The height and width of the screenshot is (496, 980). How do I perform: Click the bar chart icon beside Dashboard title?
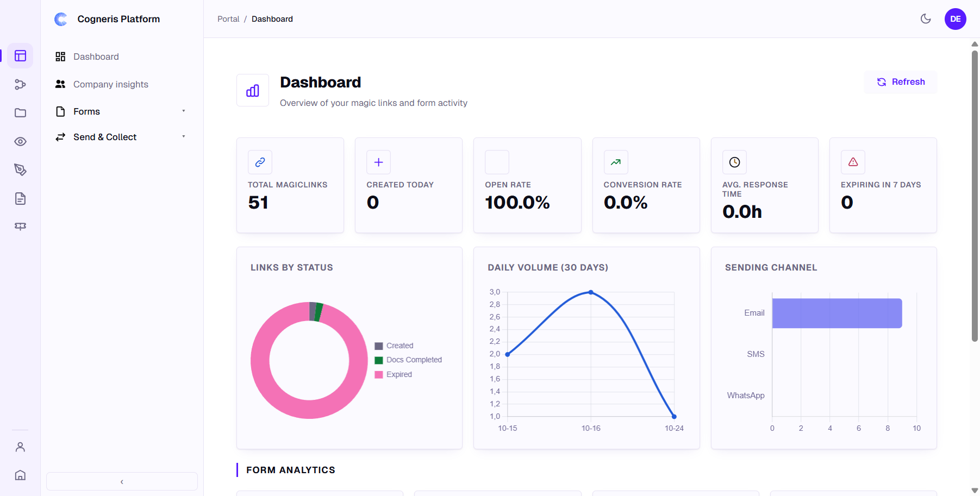point(253,90)
